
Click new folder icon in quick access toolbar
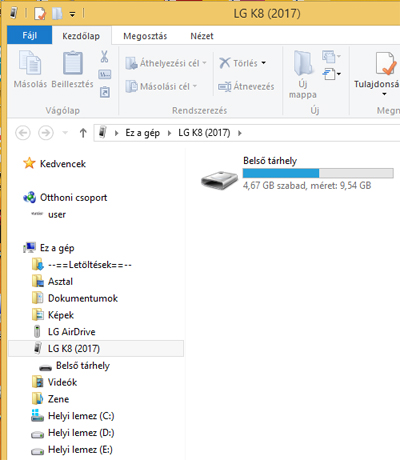pyautogui.click(x=57, y=14)
